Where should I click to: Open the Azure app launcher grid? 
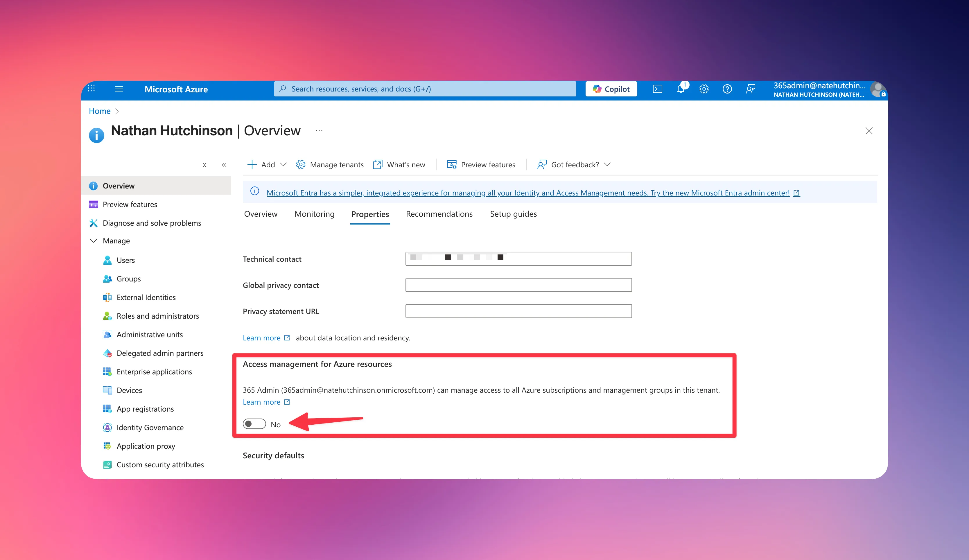click(91, 89)
